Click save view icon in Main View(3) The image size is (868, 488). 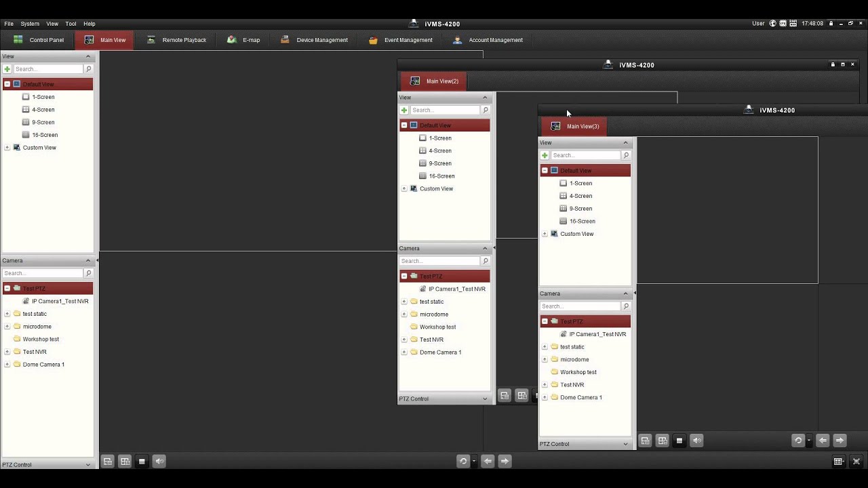(645, 441)
